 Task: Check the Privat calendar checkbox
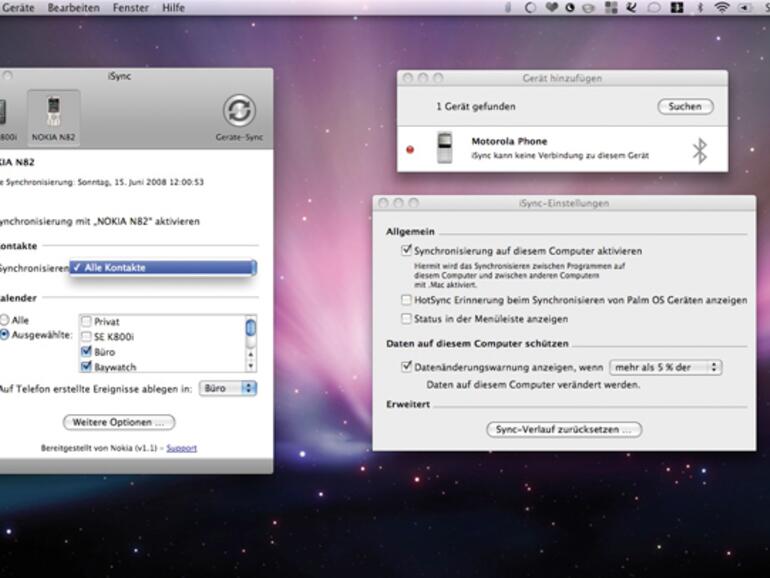click(86, 322)
